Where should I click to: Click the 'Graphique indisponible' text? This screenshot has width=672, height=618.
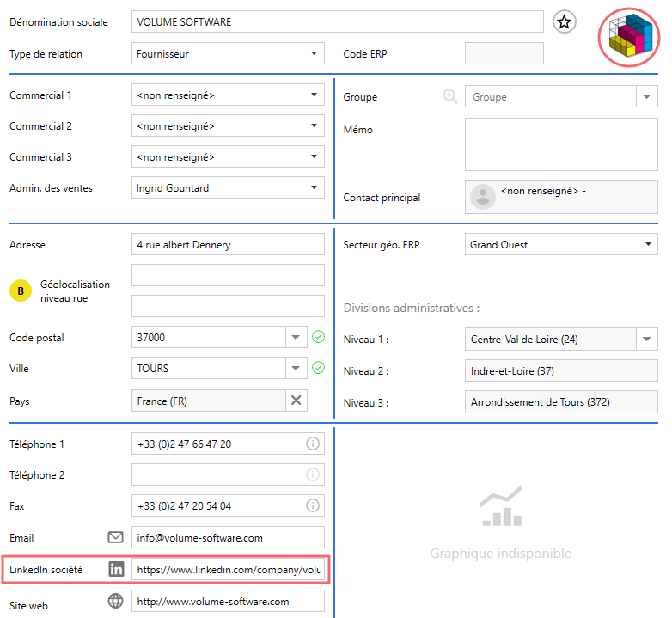(x=501, y=553)
